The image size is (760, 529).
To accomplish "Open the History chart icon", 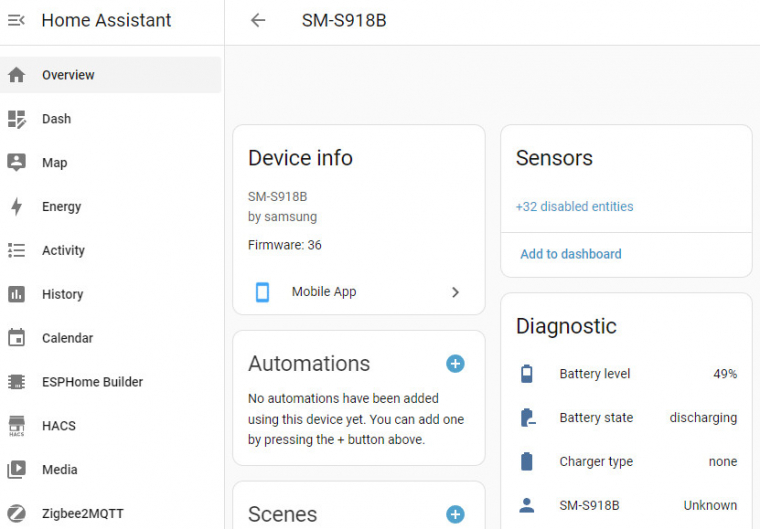I will (x=16, y=295).
